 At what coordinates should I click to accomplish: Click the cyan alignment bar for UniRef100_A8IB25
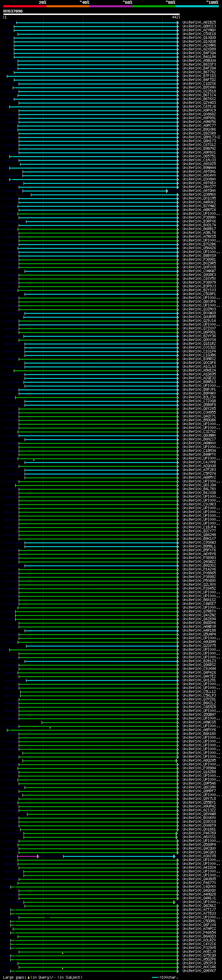(97, 23)
